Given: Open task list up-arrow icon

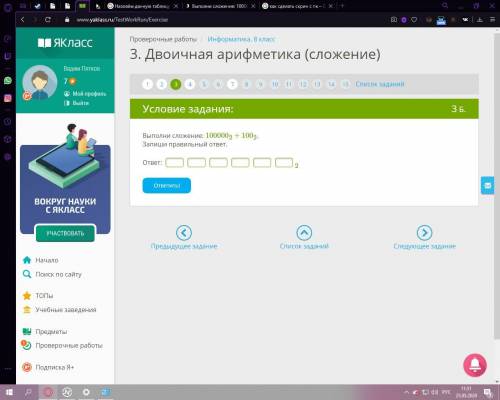Looking at the screenshot, I should click(304, 233).
